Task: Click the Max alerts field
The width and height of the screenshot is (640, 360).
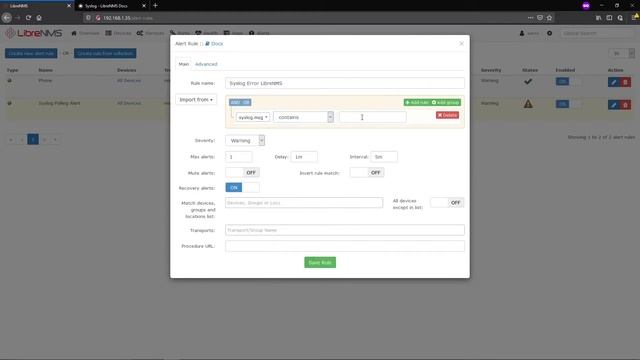Action: 239,157
